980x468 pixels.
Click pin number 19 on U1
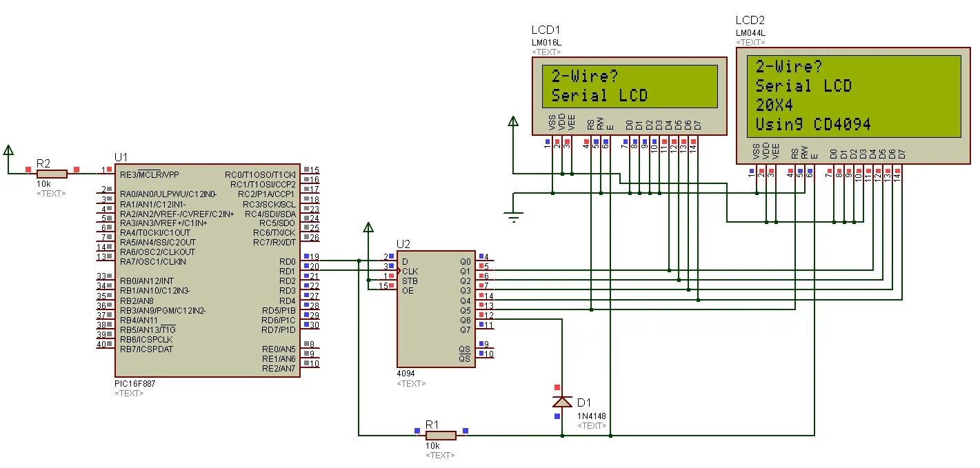coord(314,257)
